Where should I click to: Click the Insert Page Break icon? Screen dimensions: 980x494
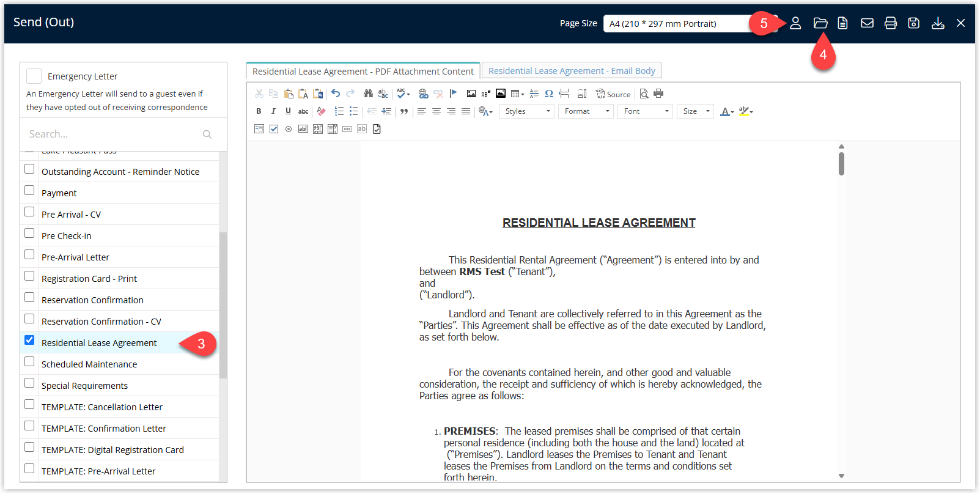click(564, 94)
